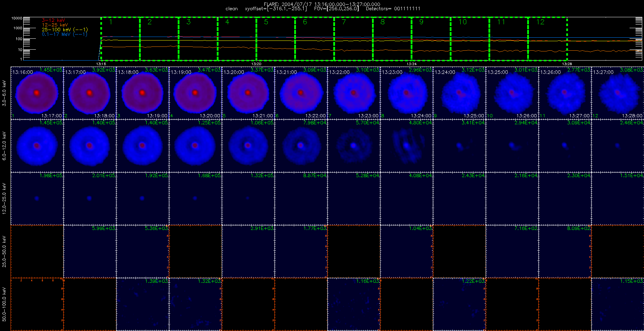
Task: Open the 3.0-6.0 keV image labeled 3.10E+03
Action: click(354, 93)
